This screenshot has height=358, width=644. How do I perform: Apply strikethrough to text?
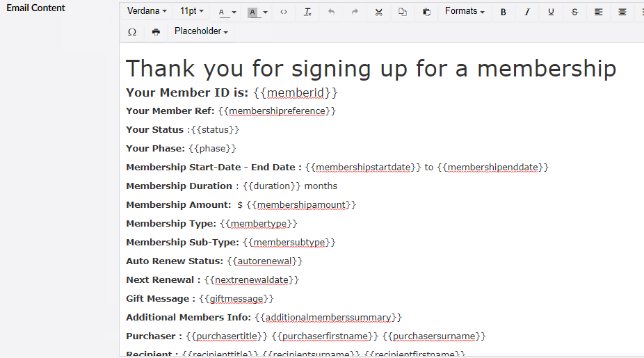click(x=574, y=12)
